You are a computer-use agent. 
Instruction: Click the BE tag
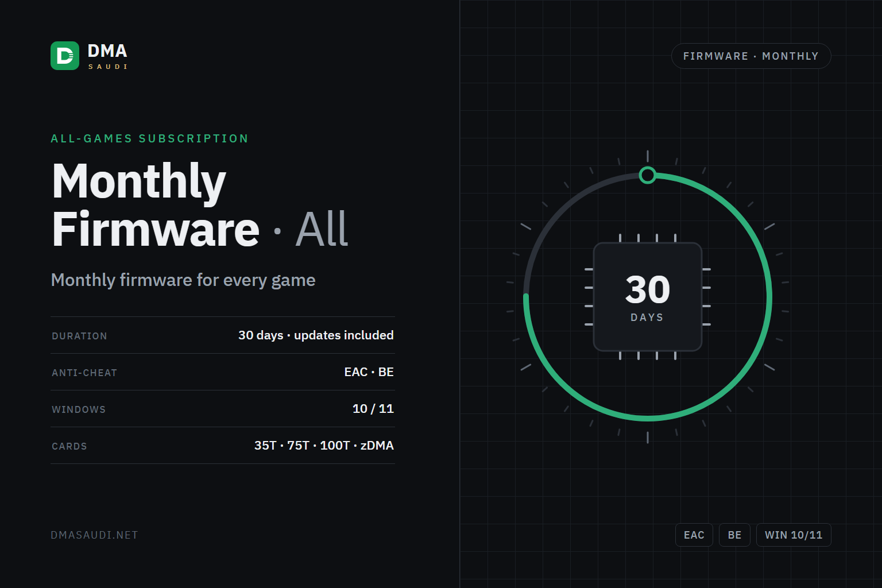point(735,535)
